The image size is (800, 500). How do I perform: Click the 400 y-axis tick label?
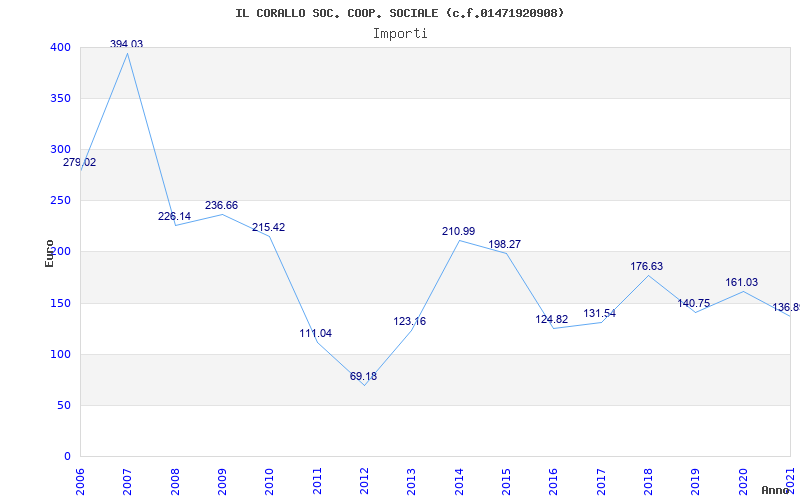(x=60, y=47)
